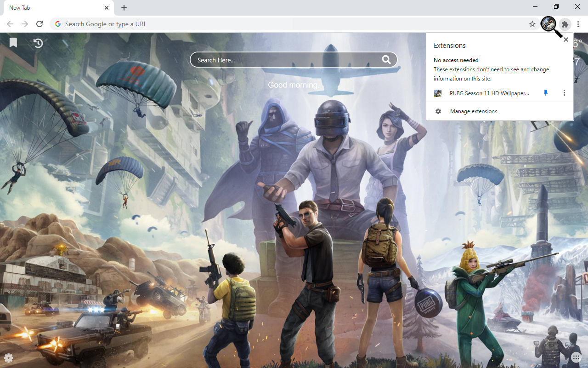Reload the current page
Screen dimensions: 588x368
click(40, 24)
